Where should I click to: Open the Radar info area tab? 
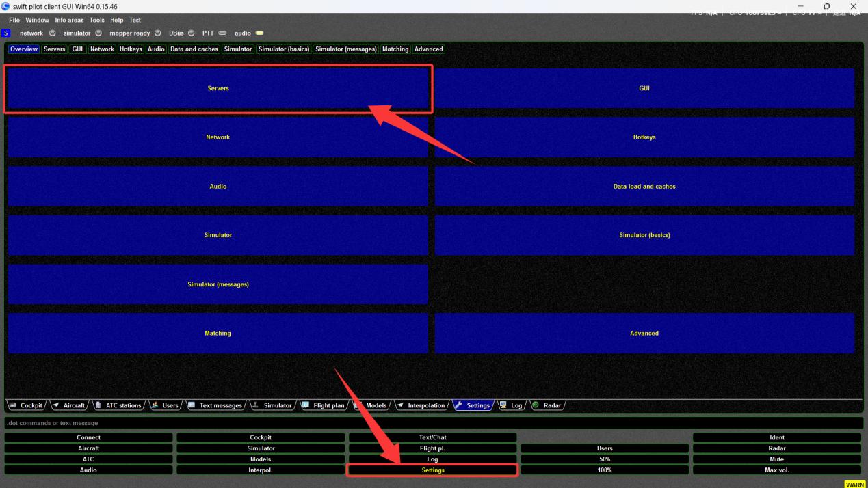point(547,405)
